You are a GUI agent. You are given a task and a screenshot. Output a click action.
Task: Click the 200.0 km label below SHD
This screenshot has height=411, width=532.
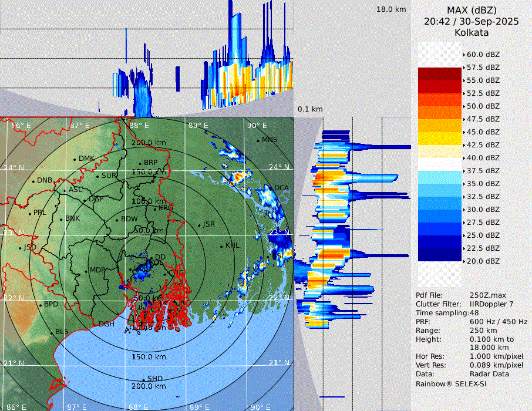[149, 386]
